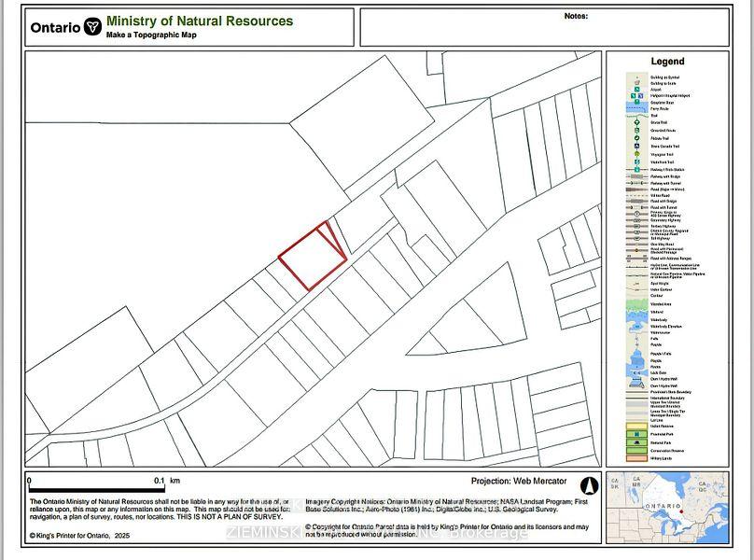Click the Voyageur Trail legend icon
Screen dimensions: 754x560
click(x=636, y=154)
